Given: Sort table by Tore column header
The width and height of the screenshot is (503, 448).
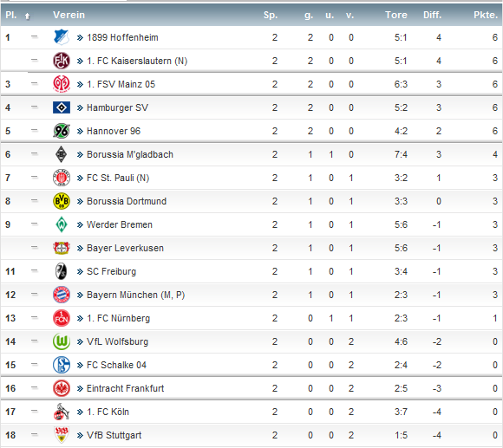Looking at the screenshot, I should 396,15.
